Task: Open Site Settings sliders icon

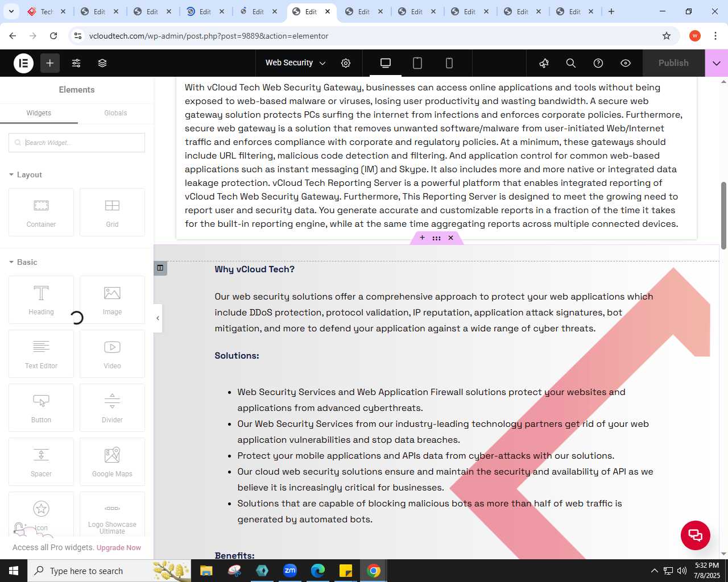Action: pyautogui.click(x=76, y=63)
